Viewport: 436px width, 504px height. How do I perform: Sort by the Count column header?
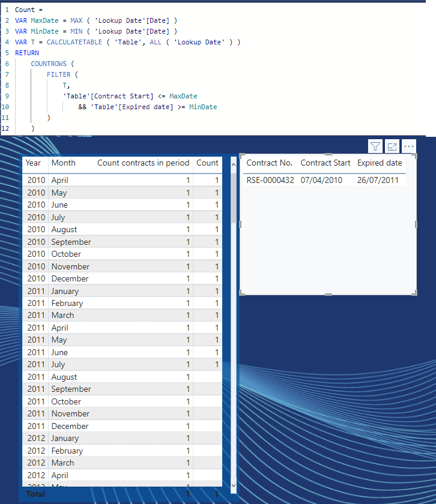pyautogui.click(x=208, y=163)
